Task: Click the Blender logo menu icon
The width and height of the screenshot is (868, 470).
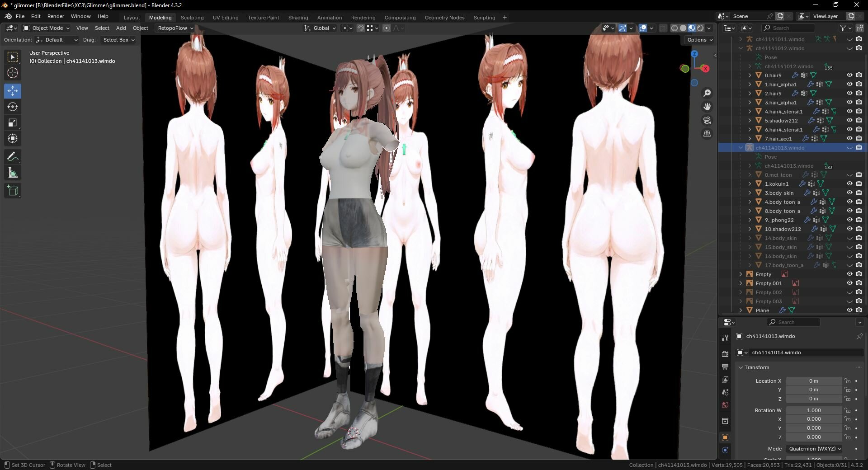Action: click(x=8, y=16)
